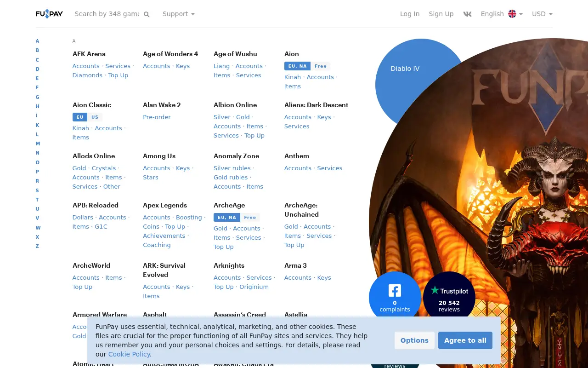The height and width of the screenshot is (368, 588).
Task: Open the Trustpilot reviews badge
Action: (449, 297)
